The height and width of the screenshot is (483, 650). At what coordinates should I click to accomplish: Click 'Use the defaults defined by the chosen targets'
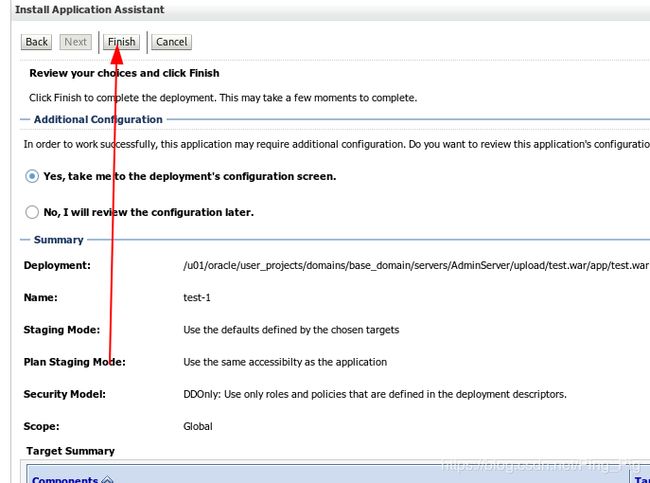point(291,330)
